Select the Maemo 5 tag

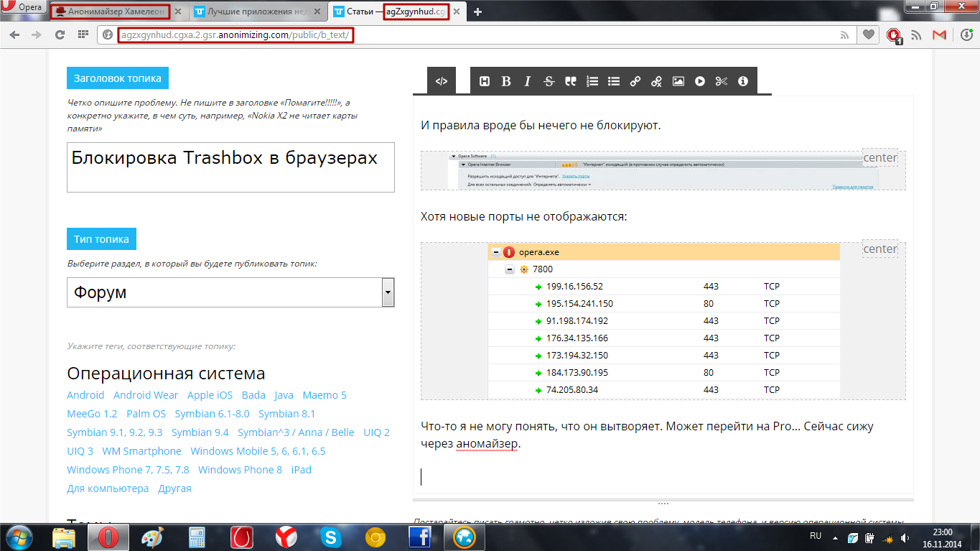pos(325,395)
